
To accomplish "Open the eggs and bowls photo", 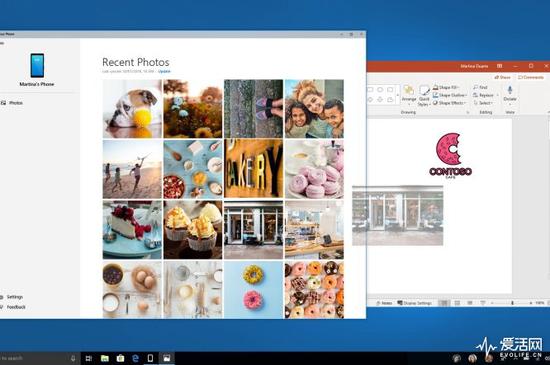I will [132, 290].
